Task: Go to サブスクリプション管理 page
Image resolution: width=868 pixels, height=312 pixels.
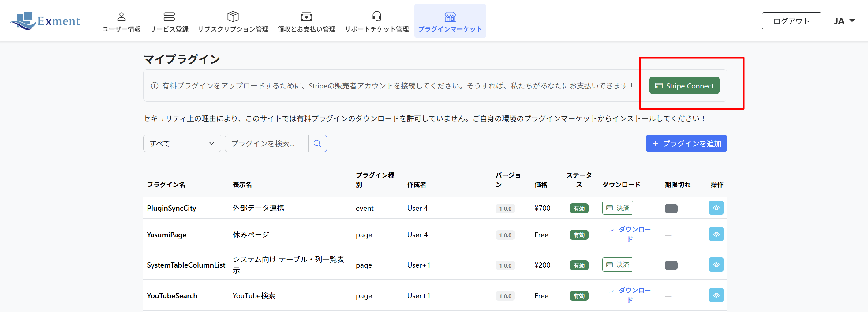Action: [233, 22]
